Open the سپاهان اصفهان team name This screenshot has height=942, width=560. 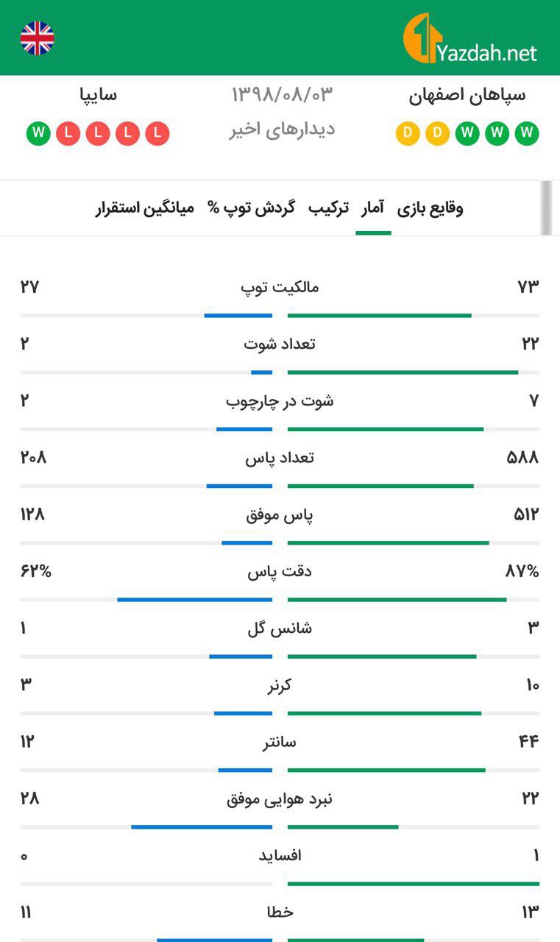click(x=467, y=96)
